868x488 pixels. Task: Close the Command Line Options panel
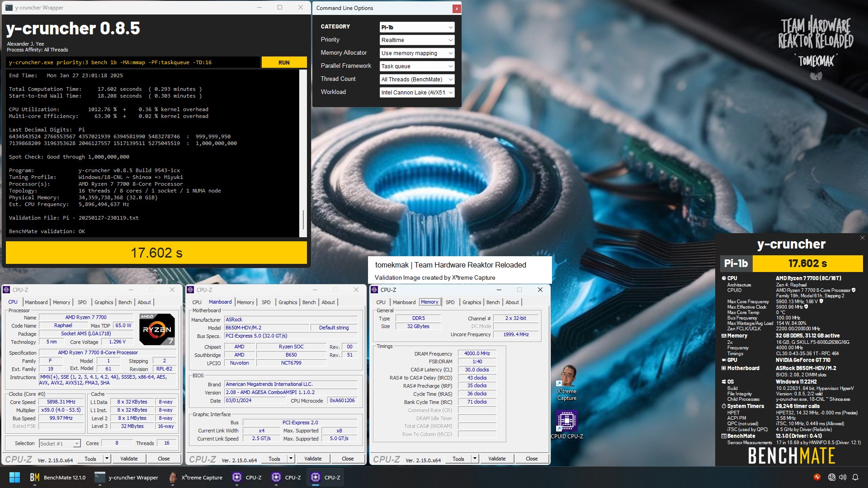(457, 8)
